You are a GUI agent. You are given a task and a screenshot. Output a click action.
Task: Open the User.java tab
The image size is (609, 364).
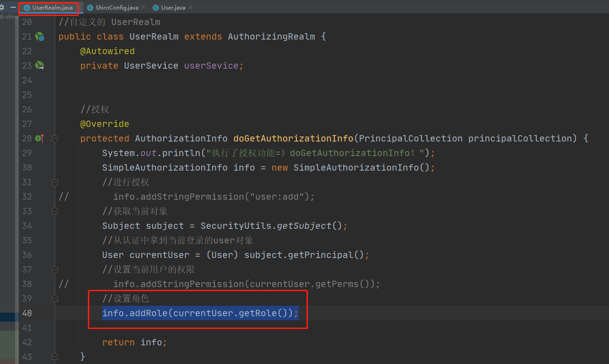(x=173, y=8)
